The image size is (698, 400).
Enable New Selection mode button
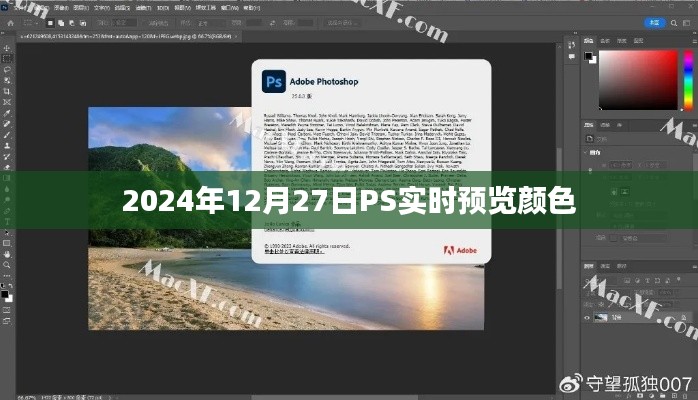coord(50,23)
